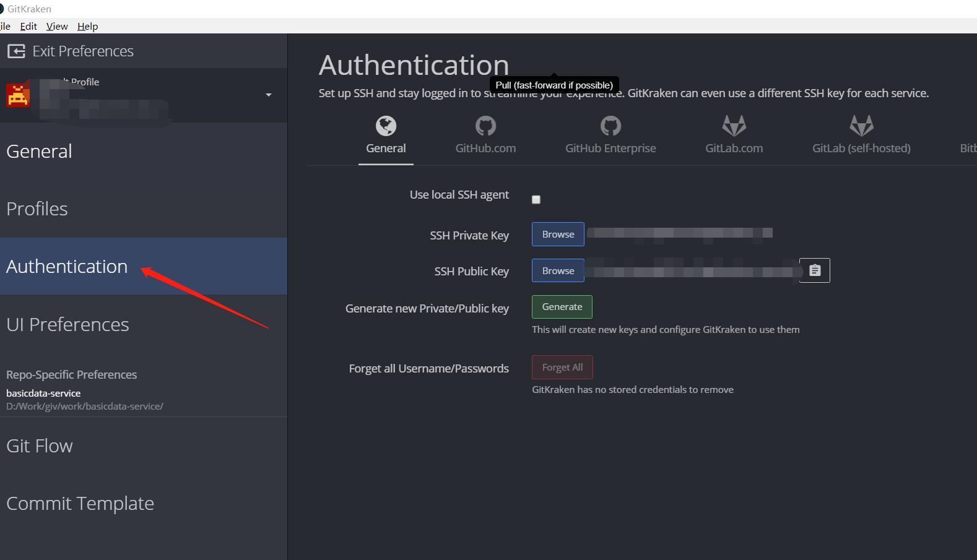977x560 pixels.
Task: Browse for the SSH Public Key
Action: (558, 271)
